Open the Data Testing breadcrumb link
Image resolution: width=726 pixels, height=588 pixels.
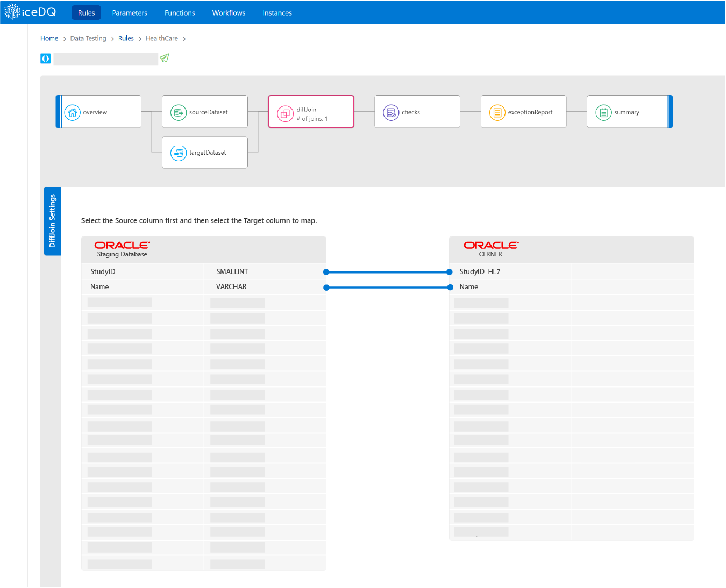pyautogui.click(x=88, y=38)
